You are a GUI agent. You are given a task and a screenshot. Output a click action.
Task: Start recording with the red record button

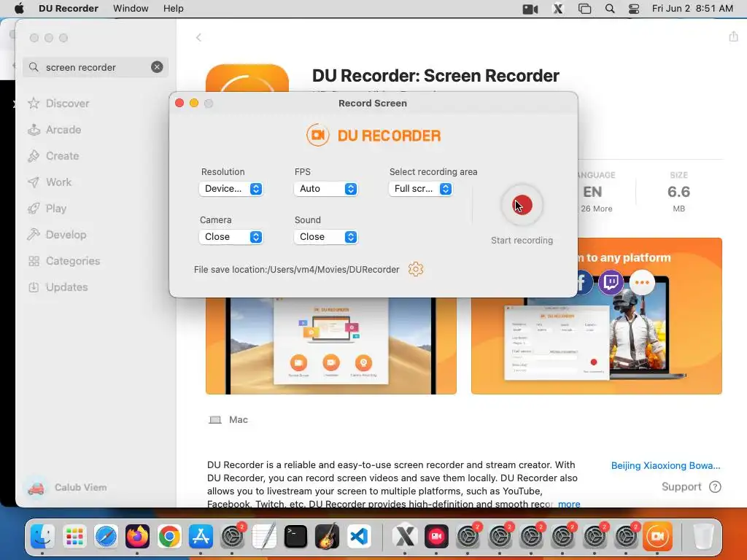(522, 205)
